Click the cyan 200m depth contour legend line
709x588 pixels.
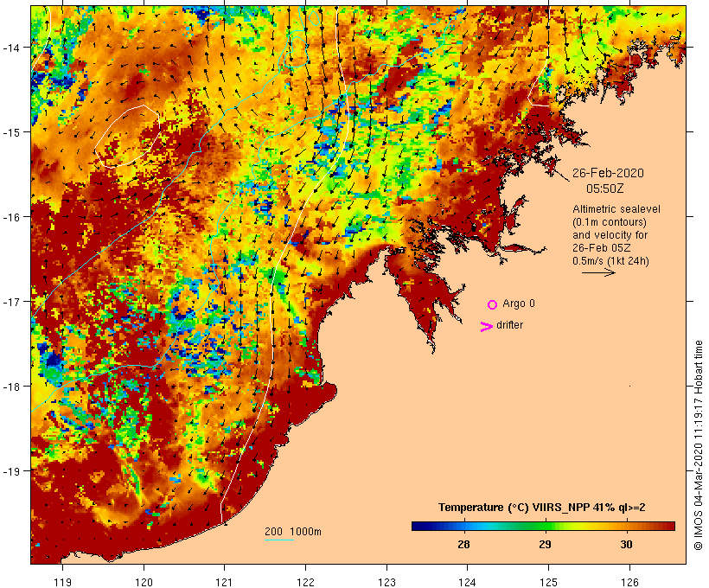pos(279,540)
